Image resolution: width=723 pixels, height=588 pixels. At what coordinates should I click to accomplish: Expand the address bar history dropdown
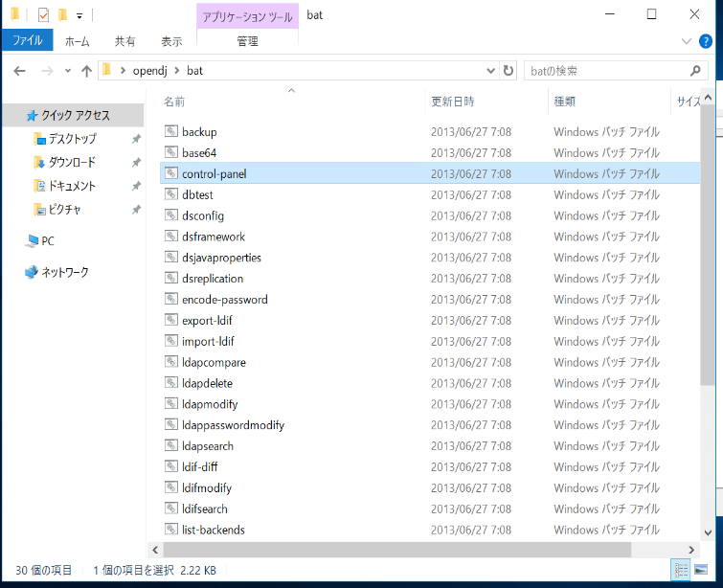[490, 71]
